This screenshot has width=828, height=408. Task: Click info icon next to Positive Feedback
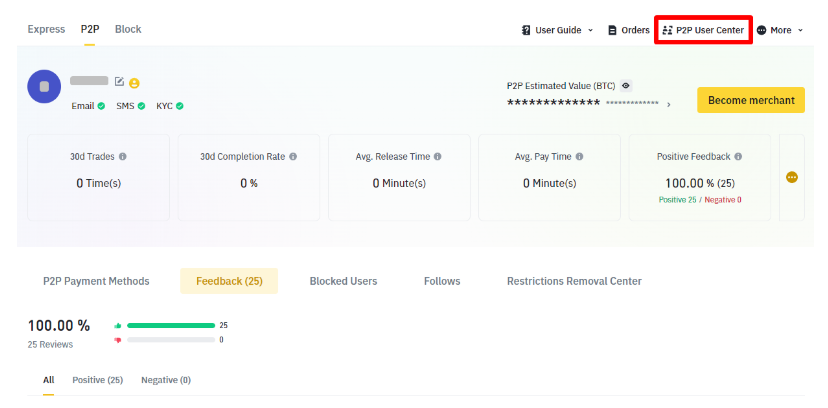739,157
